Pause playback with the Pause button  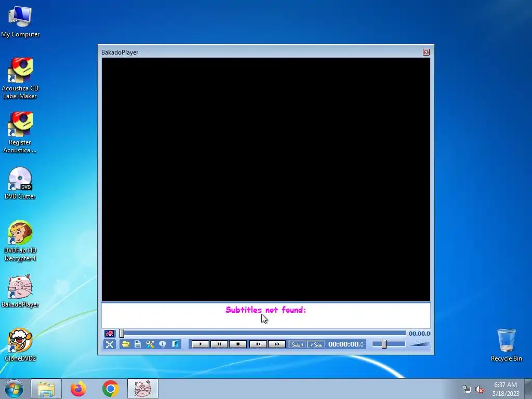[219, 344]
